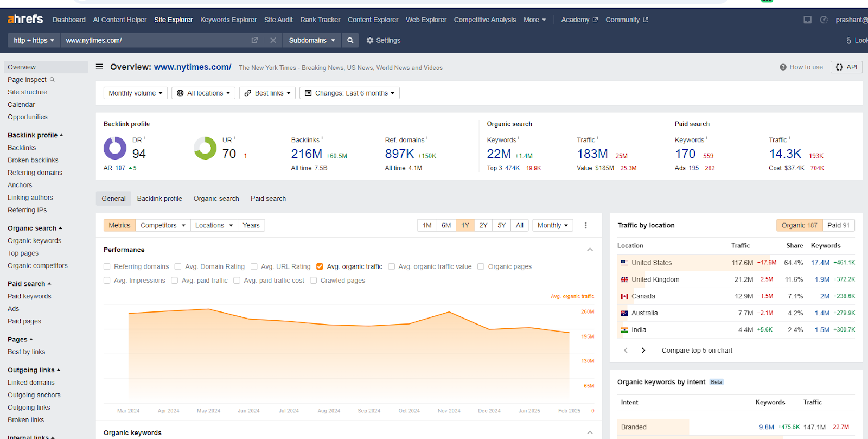The image size is (868, 439).
Task: Open the chart three-dot options menu
Action: [585, 225]
